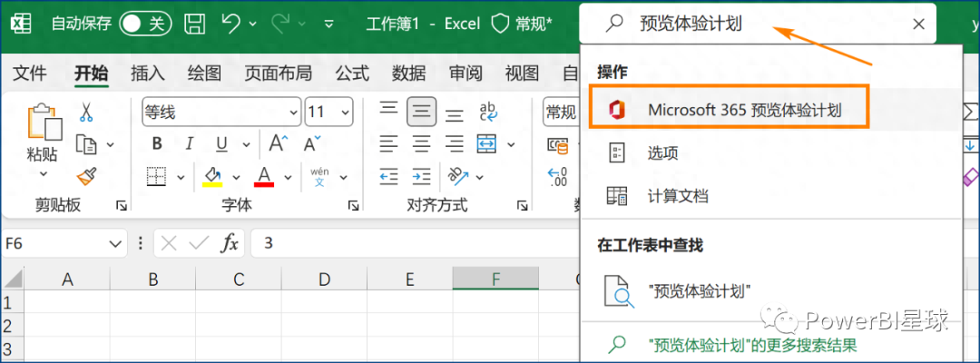Open the Font Color dropdown arrow
980x363 pixels.
289,178
